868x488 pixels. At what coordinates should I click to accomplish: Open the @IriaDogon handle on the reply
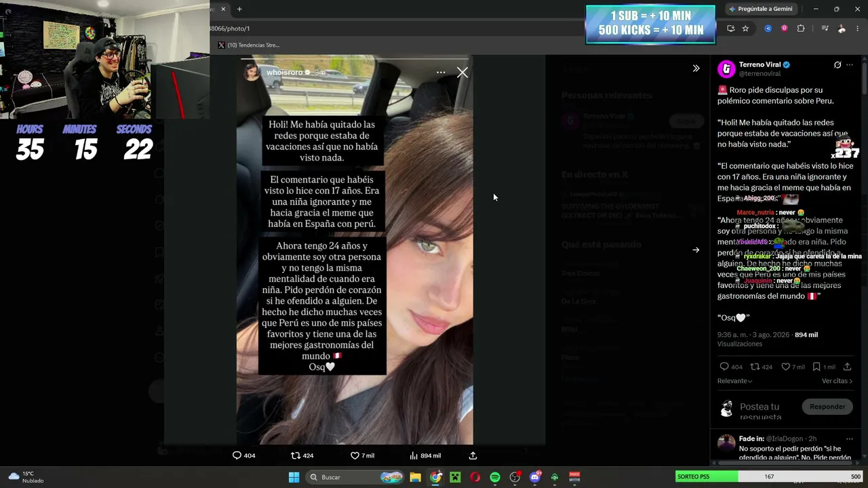pyautogui.click(x=785, y=439)
